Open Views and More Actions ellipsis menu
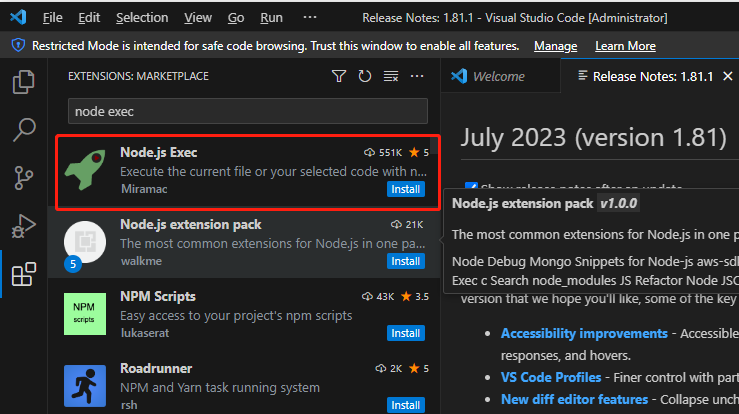739x414 pixels. pyautogui.click(x=417, y=76)
